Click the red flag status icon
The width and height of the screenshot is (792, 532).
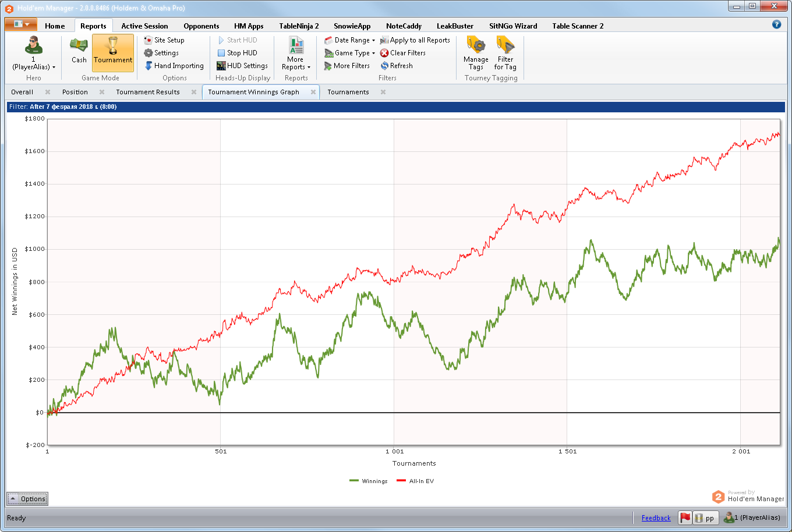685,517
